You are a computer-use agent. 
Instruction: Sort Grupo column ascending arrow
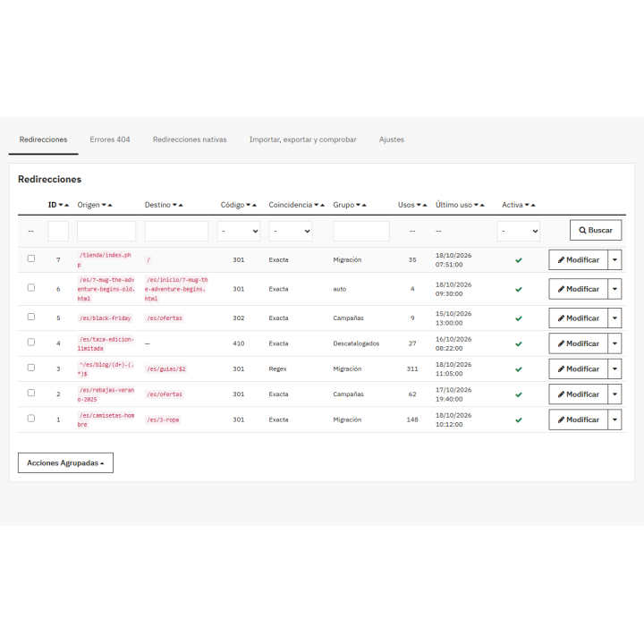364,205
